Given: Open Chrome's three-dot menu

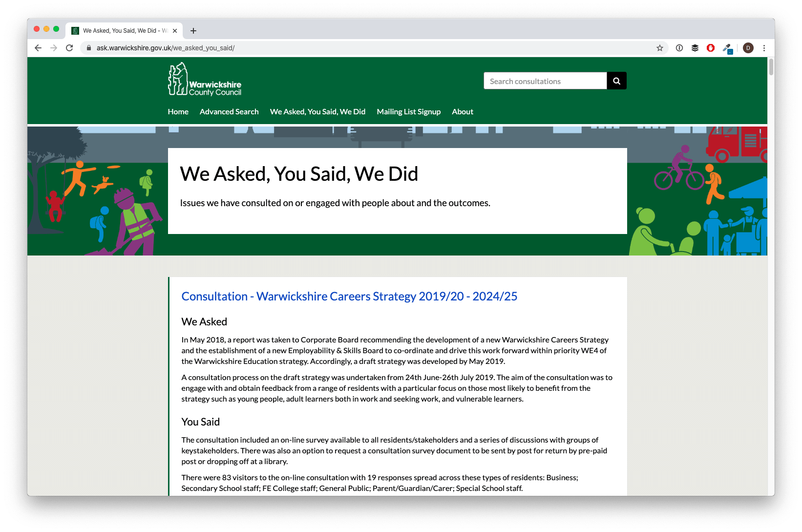Looking at the screenshot, I should coord(764,48).
